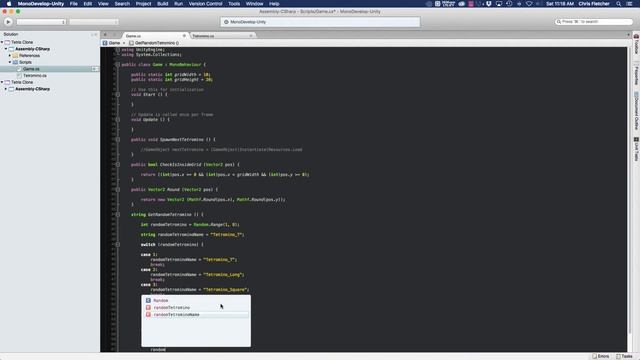Close the Tetromino.cs editor tab
Screen dimensions: 640x360
tap(251, 36)
